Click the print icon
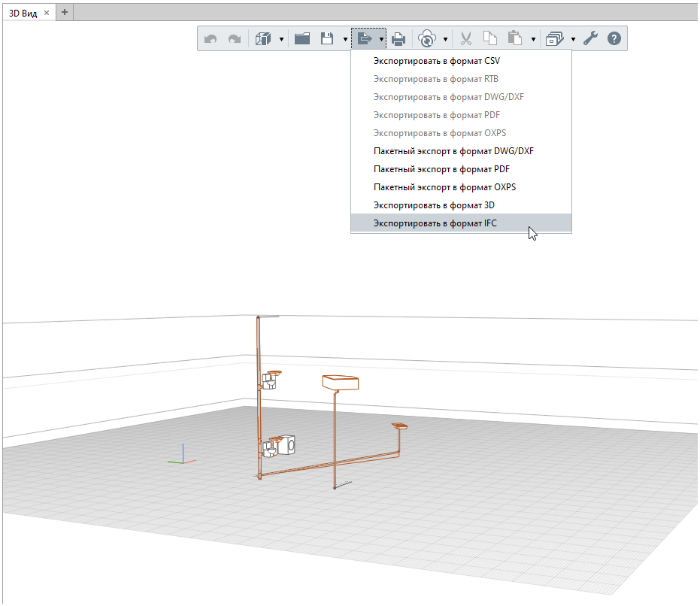The width and height of the screenshot is (700, 606). tap(399, 38)
